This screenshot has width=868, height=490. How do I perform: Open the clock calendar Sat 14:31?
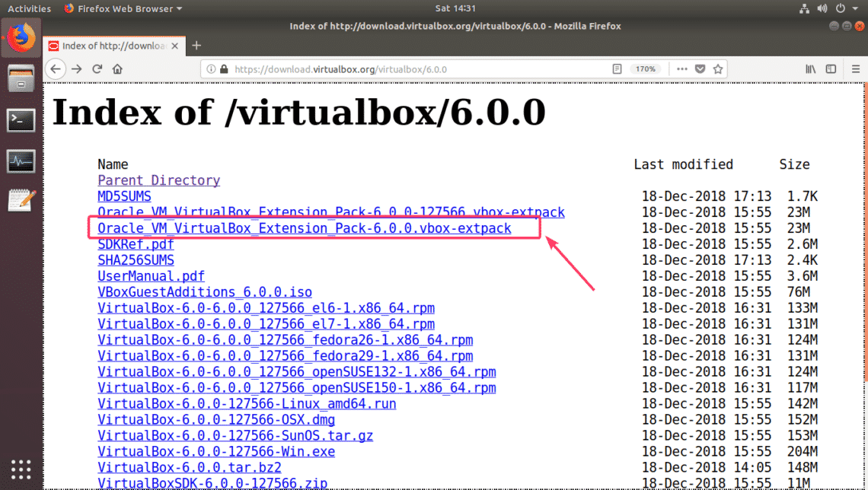pos(455,8)
